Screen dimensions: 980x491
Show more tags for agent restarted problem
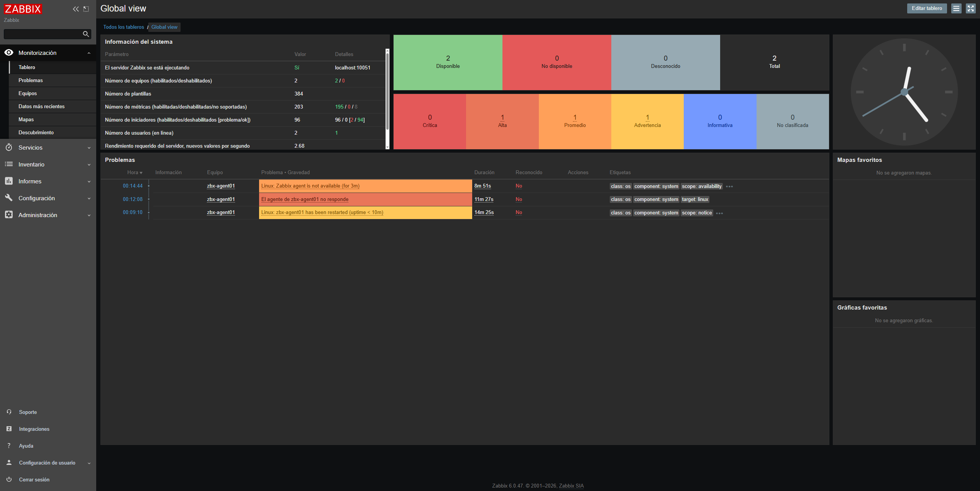point(719,213)
